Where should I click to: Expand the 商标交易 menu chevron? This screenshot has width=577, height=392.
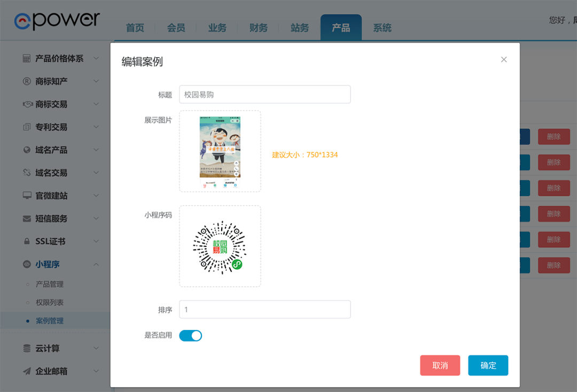(x=96, y=104)
